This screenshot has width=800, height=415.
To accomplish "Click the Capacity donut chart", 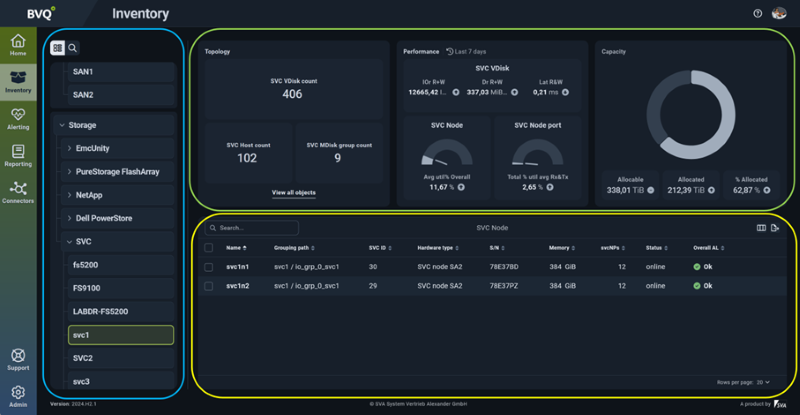I will tap(690, 115).
